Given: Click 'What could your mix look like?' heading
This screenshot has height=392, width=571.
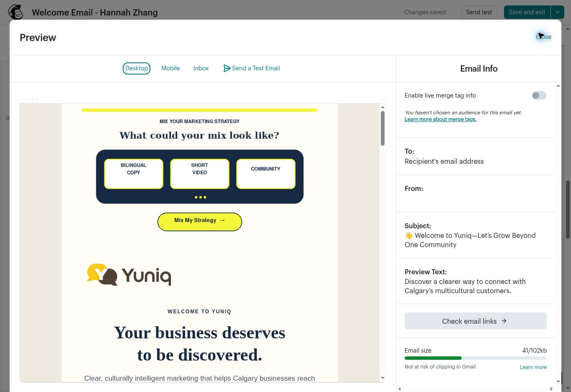Looking at the screenshot, I should pyautogui.click(x=199, y=135).
